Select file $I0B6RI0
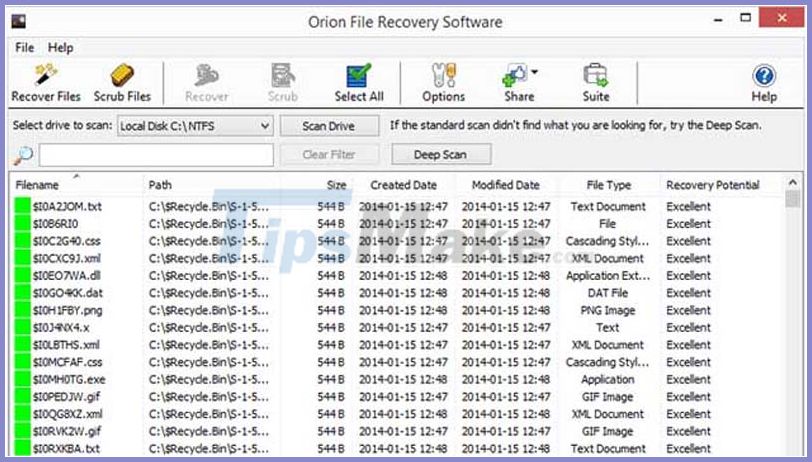The height and width of the screenshot is (462, 812). (x=55, y=224)
